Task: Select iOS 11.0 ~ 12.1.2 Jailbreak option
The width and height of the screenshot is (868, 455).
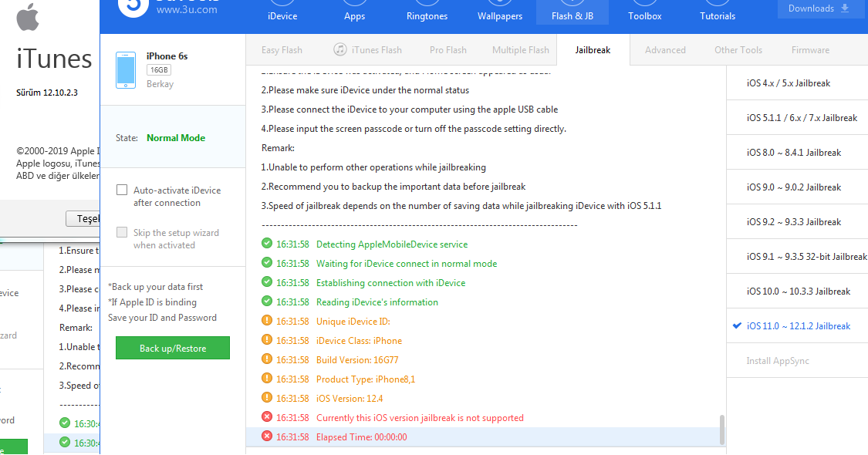Action: pyautogui.click(x=798, y=326)
